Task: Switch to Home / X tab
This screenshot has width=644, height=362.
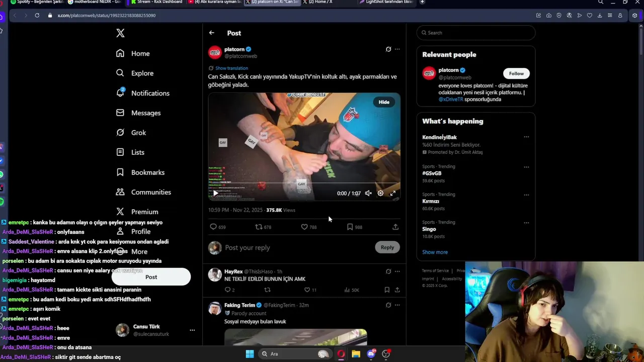Action: (320, 2)
